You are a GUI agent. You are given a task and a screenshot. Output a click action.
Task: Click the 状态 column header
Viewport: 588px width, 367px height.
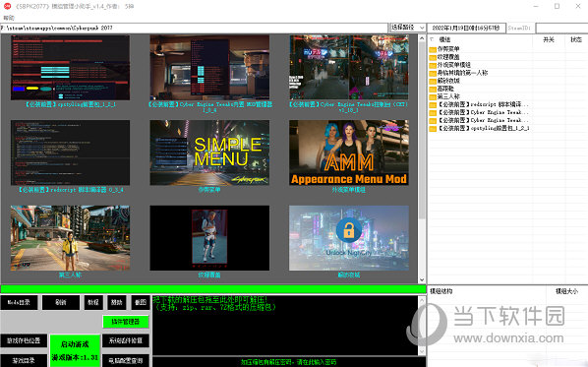(576, 39)
